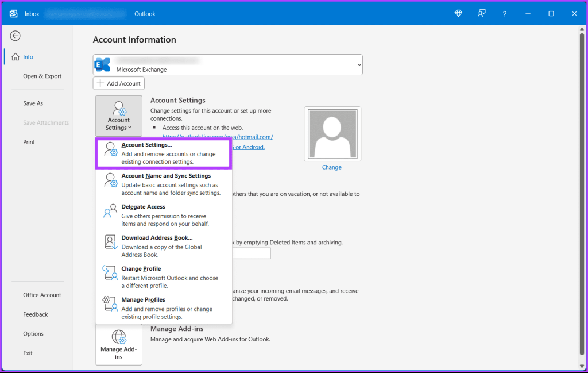
Task: Click the back arrow to return to inbox
Action: [15, 36]
